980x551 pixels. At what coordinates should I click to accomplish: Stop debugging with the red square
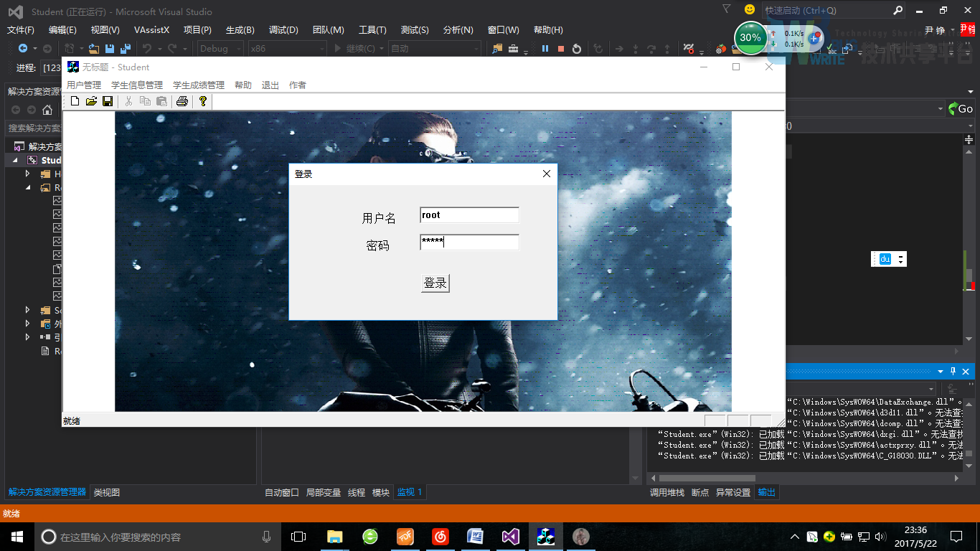pos(561,49)
